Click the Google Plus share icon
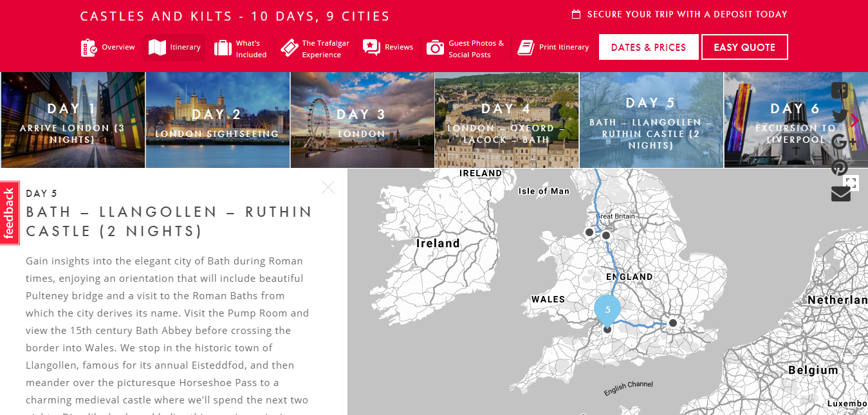Viewport: 868px width, 415px height. (x=840, y=142)
